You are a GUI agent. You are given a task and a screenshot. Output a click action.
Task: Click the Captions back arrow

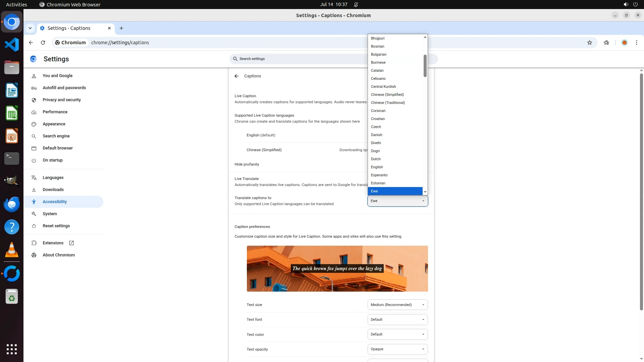pos(236,76)
